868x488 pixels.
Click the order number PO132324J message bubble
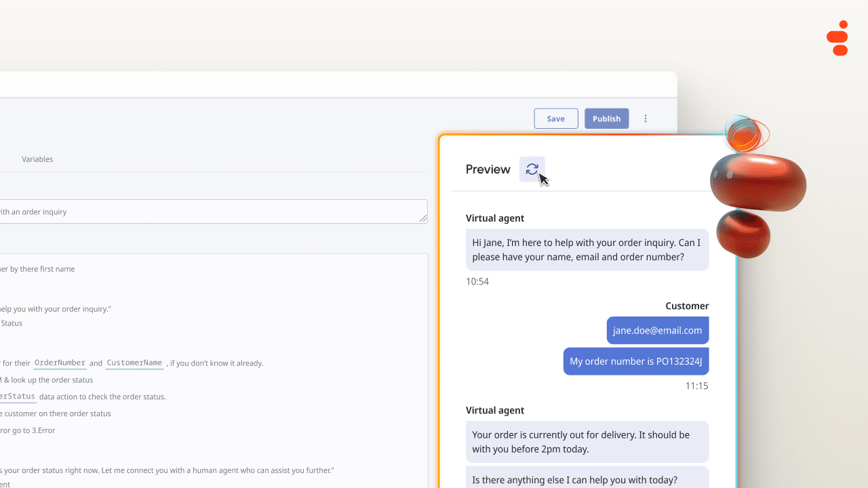coord(635,361)
